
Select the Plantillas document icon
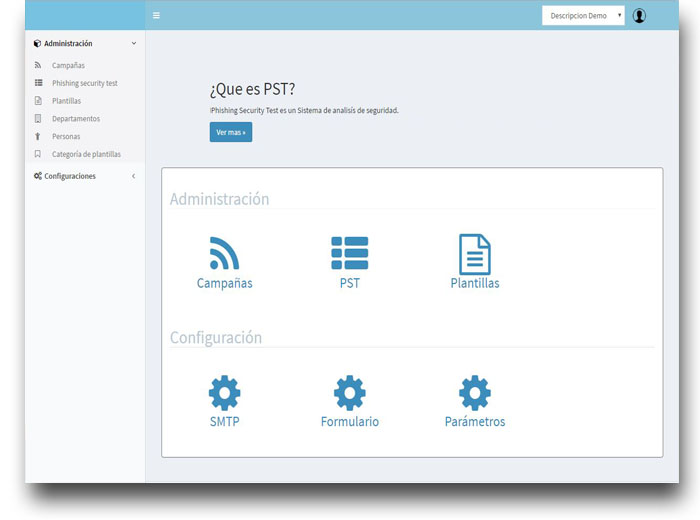(474, 254)
